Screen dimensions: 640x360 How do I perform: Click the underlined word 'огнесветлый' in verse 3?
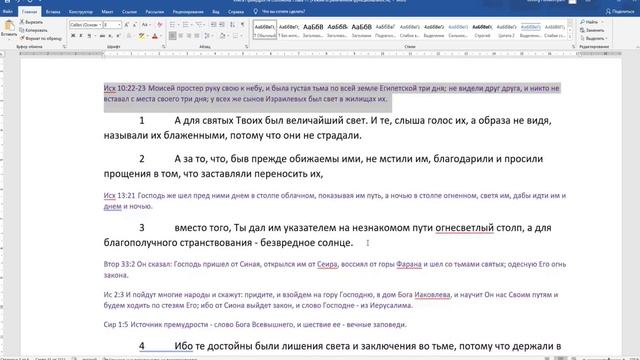click(x=464, y=228)
